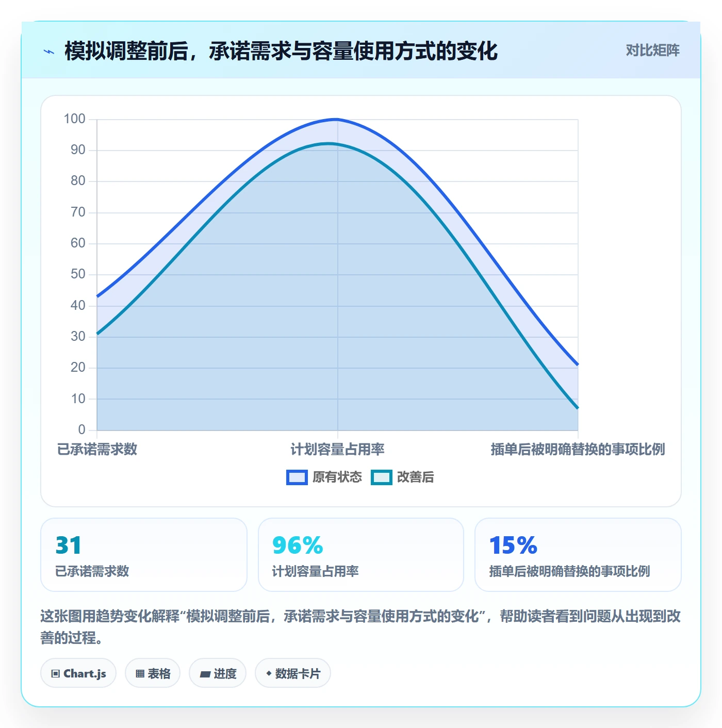Click the 15% value in the last card
This screenshot has width=722, height=728.
513,545
